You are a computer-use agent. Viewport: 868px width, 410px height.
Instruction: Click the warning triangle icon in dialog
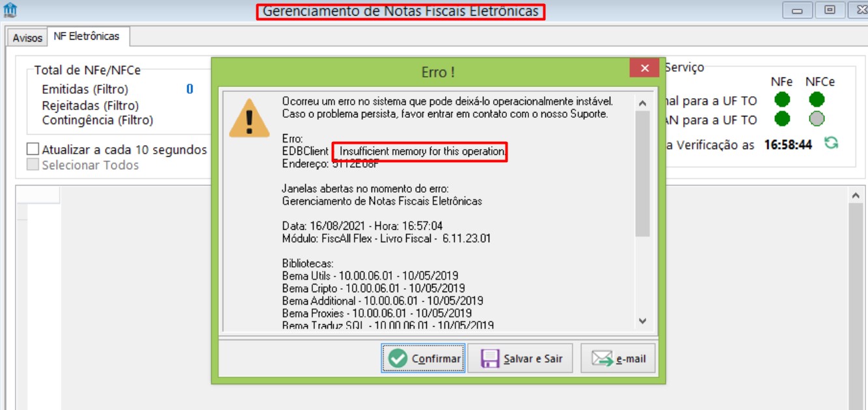249,118
